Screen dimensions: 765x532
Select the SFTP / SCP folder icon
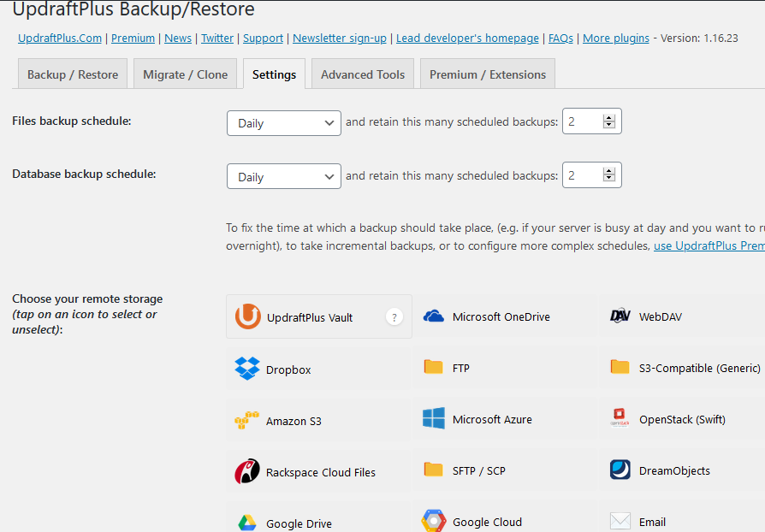click(x=433, y=470)
